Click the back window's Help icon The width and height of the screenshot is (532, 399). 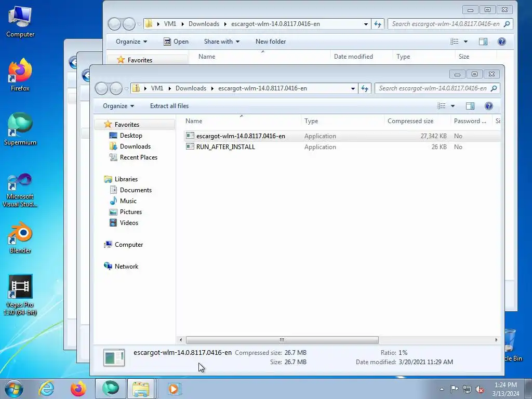coord(501,42)
